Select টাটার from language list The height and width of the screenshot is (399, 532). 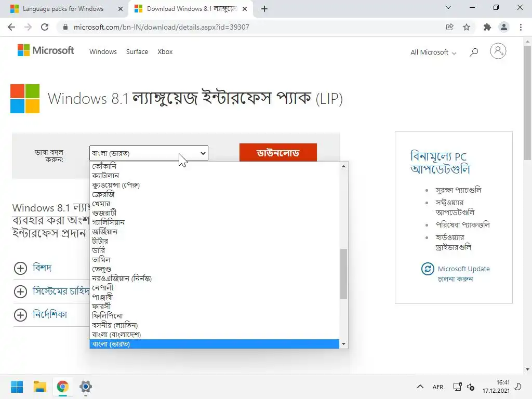click(215, 241)
